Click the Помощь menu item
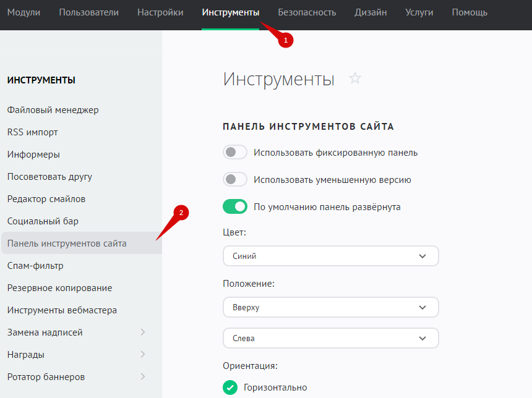Viewport: 532px width, 398px height. point(469,12)
